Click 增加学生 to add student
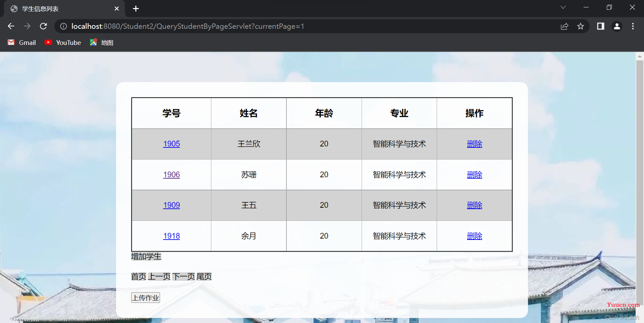 coord(146,256)
